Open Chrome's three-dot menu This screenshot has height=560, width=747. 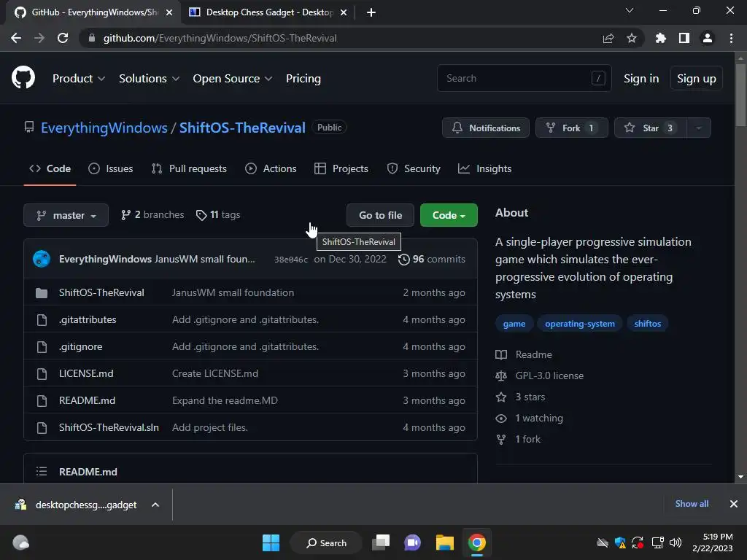coord(731,38)
